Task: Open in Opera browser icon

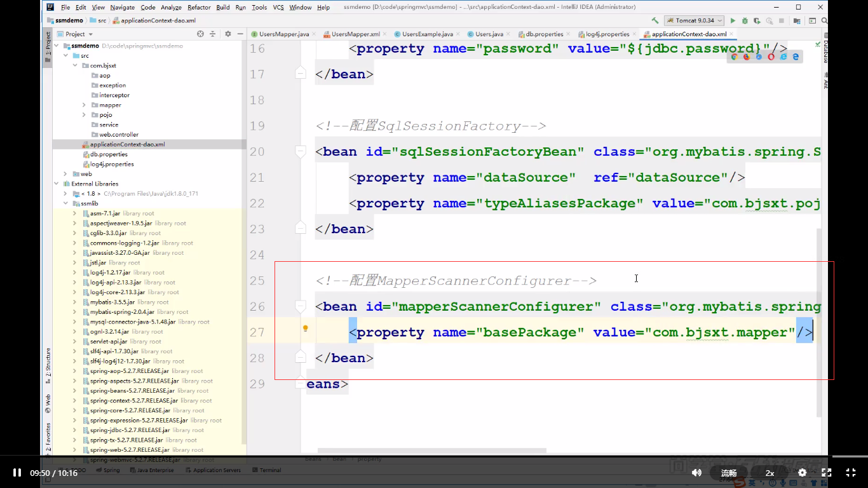Action: [x=771, y=57]
